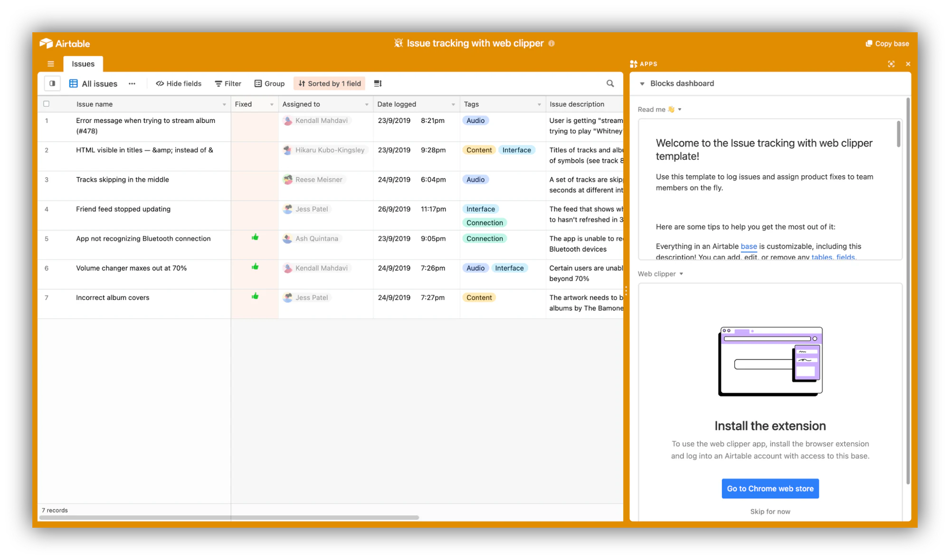Image resolution: width=950 pixels, height=560 pixels.
Task: Collapse the Blocks dashboard triangle
Action: click(642, 84)
